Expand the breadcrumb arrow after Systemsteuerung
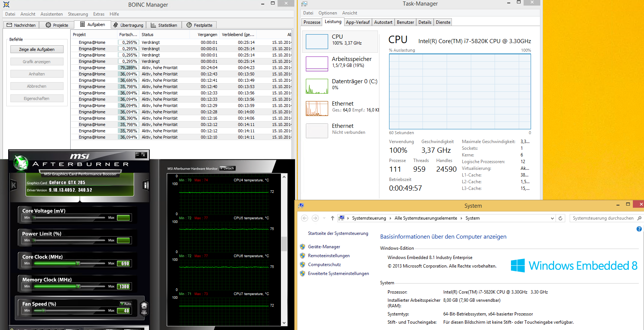 (390, 218)
